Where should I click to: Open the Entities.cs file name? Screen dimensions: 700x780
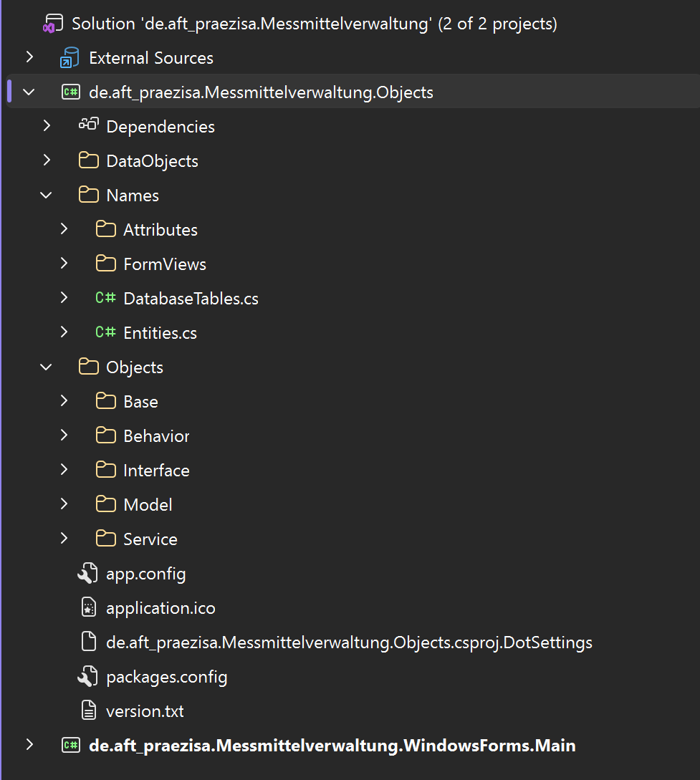160,333
